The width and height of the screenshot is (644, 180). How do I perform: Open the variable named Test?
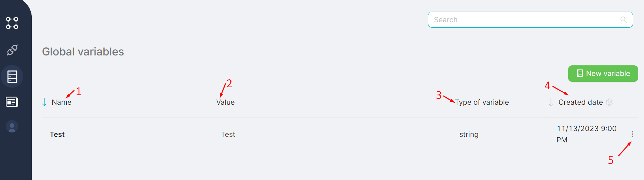tap(57, 134)
